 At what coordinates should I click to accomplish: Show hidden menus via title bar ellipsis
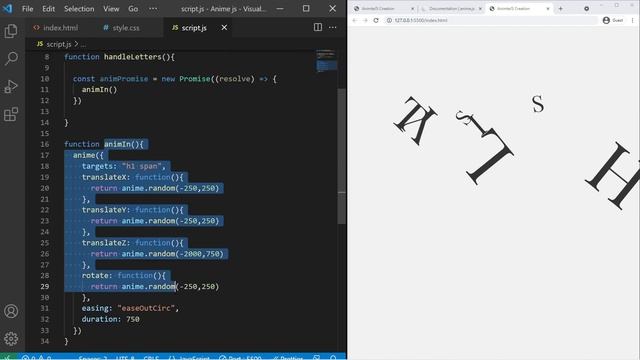pos(153,9)
